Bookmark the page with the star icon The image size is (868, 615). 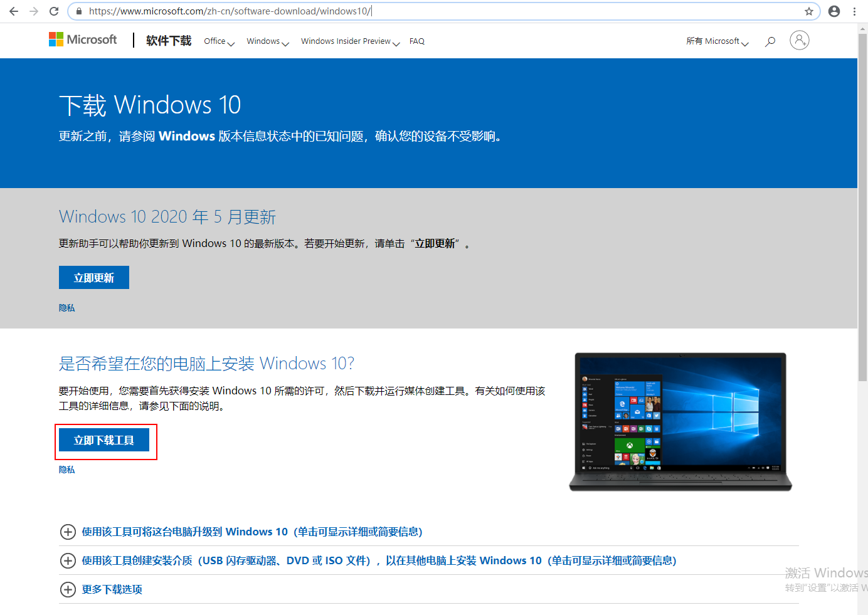click(809, 11)
